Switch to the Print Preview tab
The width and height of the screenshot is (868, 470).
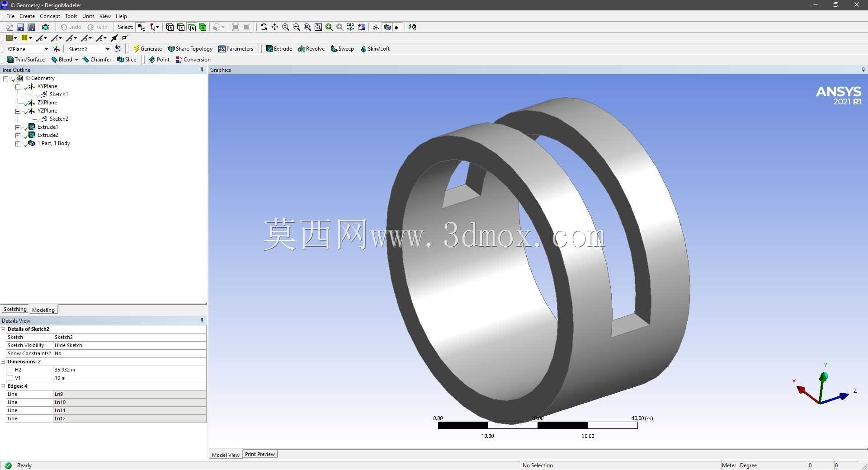260,454
